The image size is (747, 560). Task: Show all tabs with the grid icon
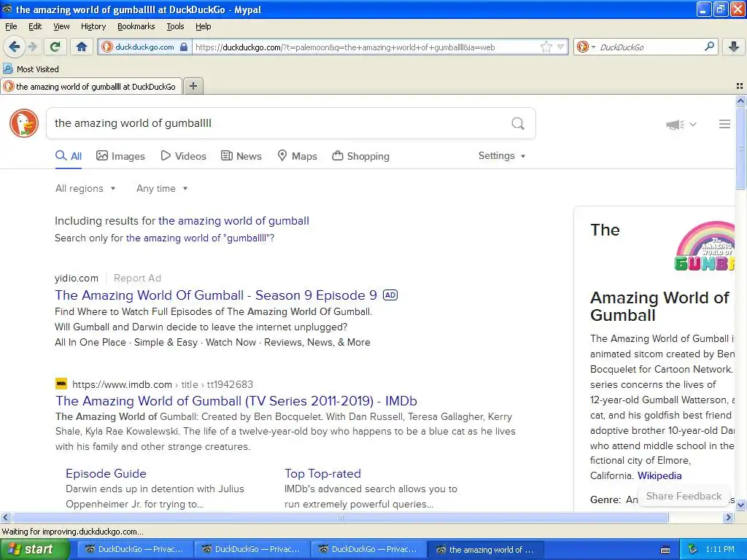[740, 86]
